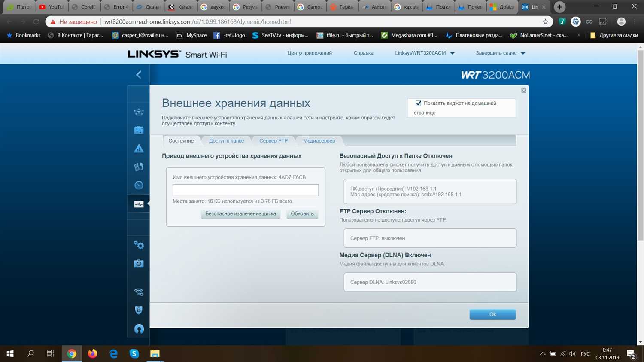Image resolution: width=644 pixels, height=362 pixels.
Task: Open the Speed Test gauge icon
Action: pyautogui.click(x=139, y=186)
